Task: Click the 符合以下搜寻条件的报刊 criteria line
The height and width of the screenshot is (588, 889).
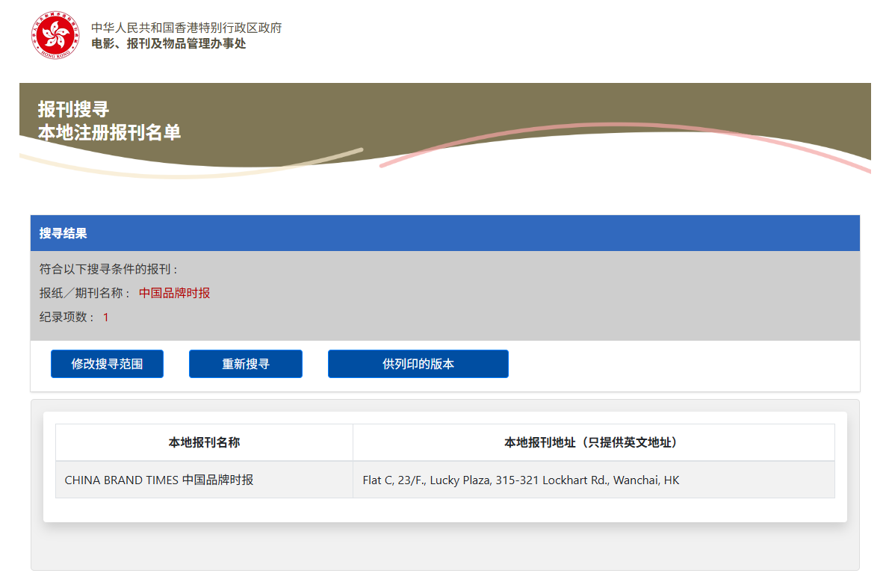Action: tap(108, 269)
